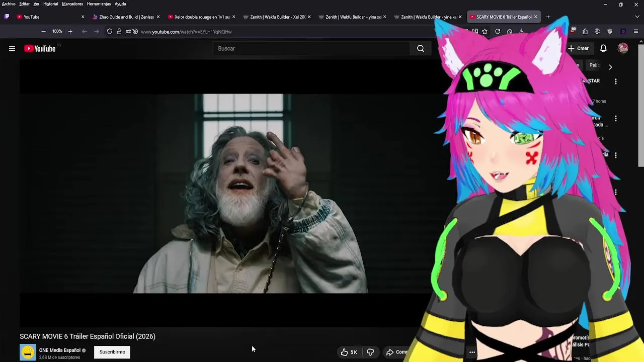Image resolution: width=644 pixels, height=362 pixels.
Task: Click the settings gear toolbar icon
Action: point(597,32)
